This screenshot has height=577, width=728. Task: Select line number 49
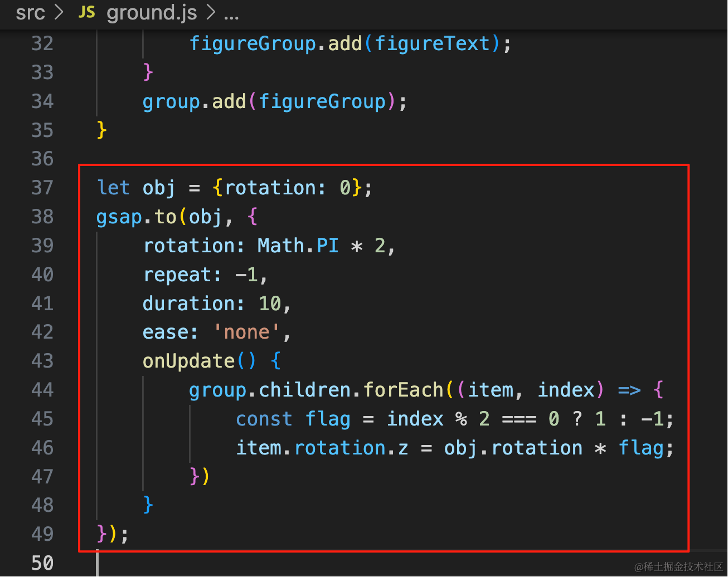tap(42, 534)
